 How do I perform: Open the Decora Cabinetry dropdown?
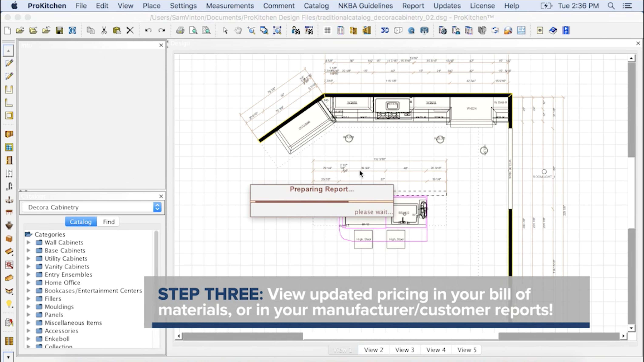[157, 207]
